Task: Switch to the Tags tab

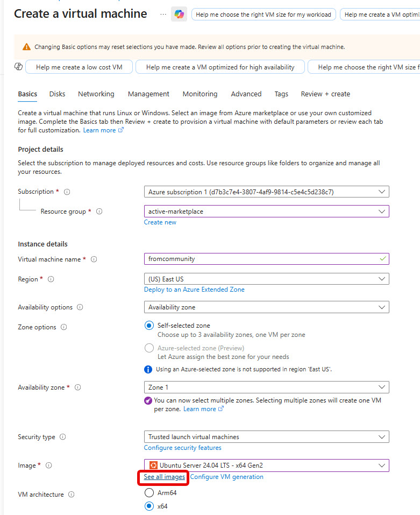Action: [281, 94]
